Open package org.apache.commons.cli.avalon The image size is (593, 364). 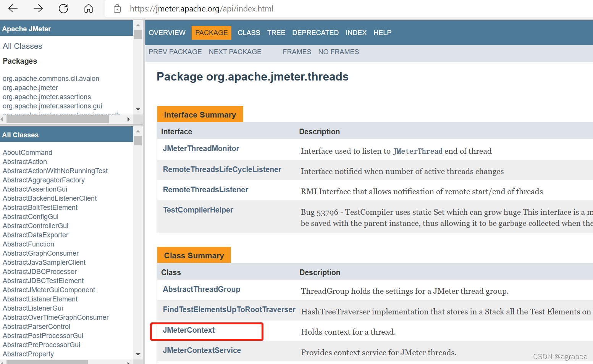pyautogui.click(x=51, y=79)
